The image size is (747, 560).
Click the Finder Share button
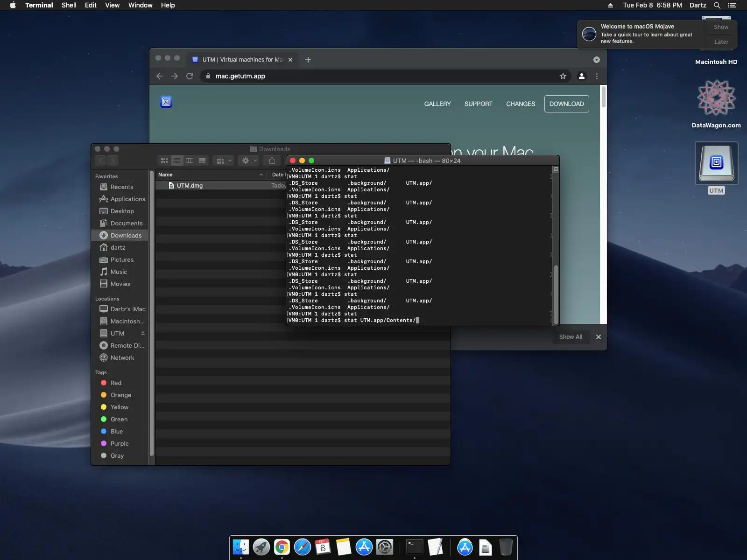[272, 161]
